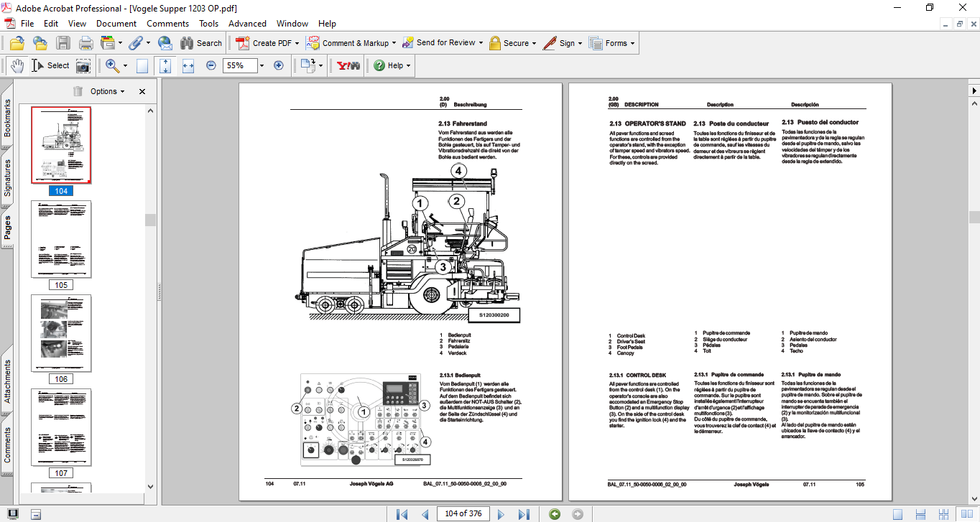Select the Hand tool
This screenshot has width=980, height=522.
pos(18,65)
